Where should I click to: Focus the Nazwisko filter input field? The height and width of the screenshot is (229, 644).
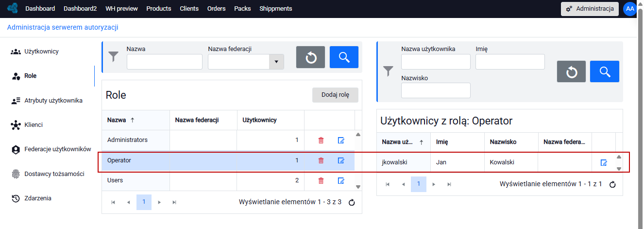click(x=436, y=90)
